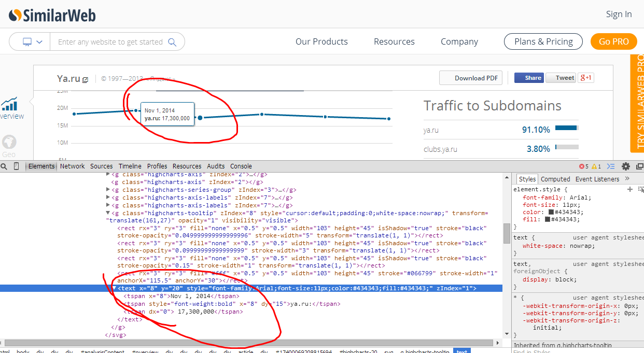Click the Try SimilarWeb PRO side banner
644x353 pixels.
[x=637, y=103]
